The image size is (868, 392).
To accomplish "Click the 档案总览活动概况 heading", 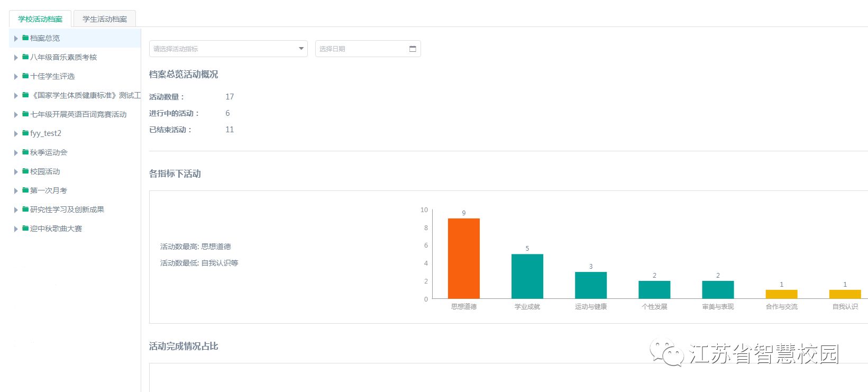I will pos(184,75).
